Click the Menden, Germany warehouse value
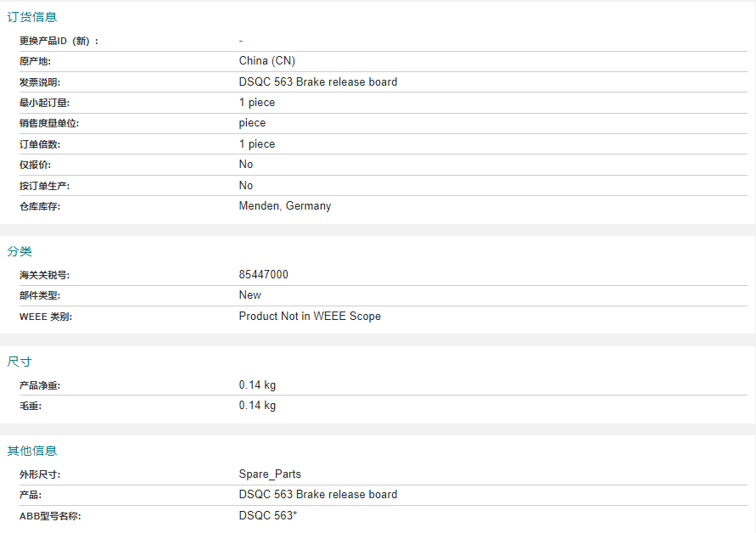The image size is (756, 533). pyautogui.click(x=284, y=206)
